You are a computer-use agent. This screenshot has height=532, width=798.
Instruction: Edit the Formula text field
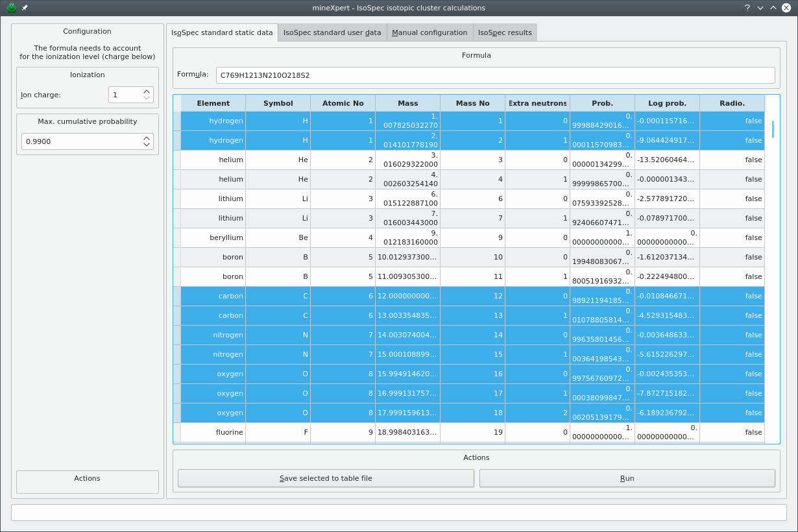click(x=495, y=75)
